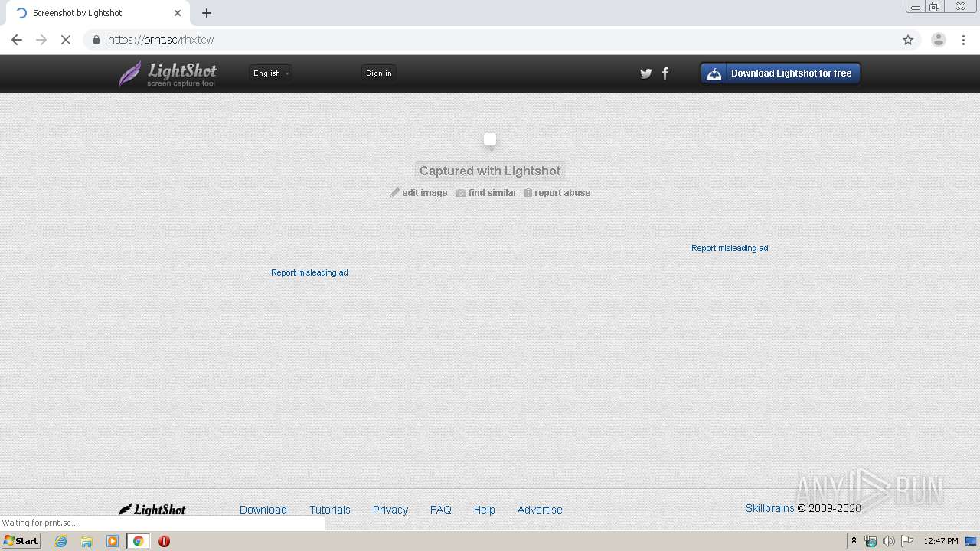Stop page loading with the X button
The image size is (980, 551).
66,40
